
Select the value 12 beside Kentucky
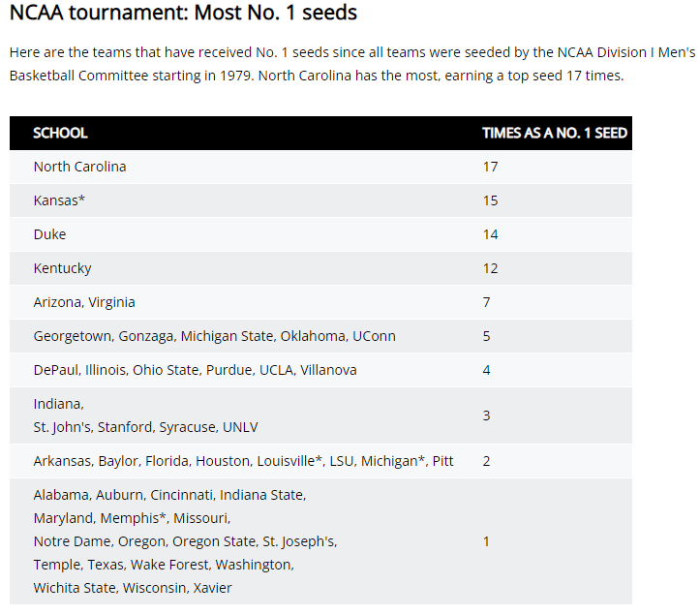coord(490,269)
